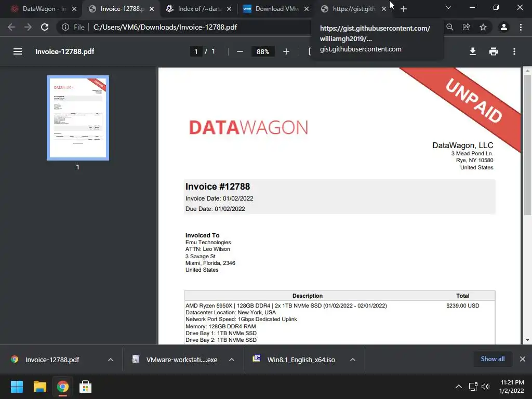Viewport: 532px width, 399px height.
Task: Click the DataWagon, LLC company name
Action: pos(462,145)
